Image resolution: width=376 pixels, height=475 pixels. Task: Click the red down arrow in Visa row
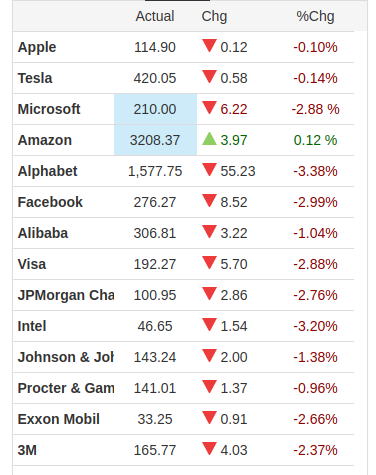click(209, 263)
